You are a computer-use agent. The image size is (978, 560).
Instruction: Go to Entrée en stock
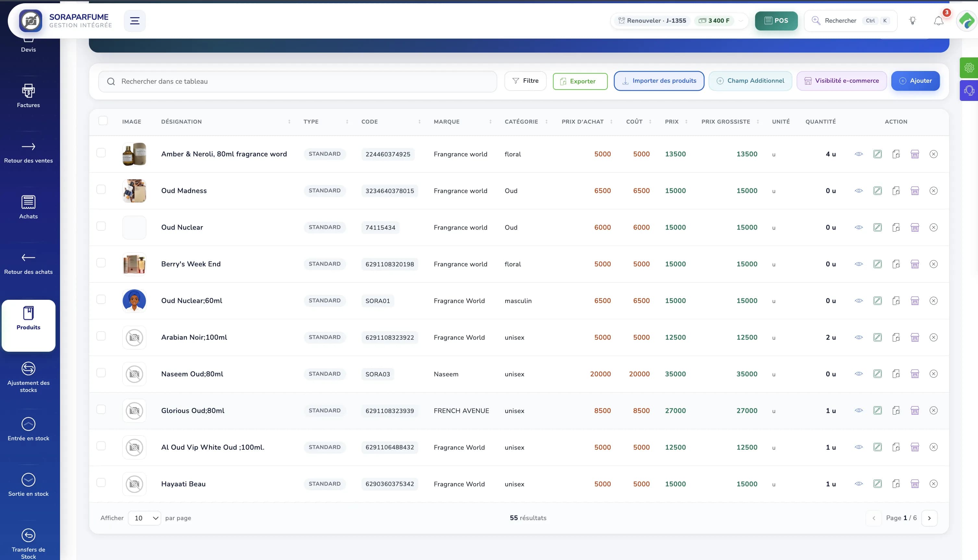tap(29, 430)
